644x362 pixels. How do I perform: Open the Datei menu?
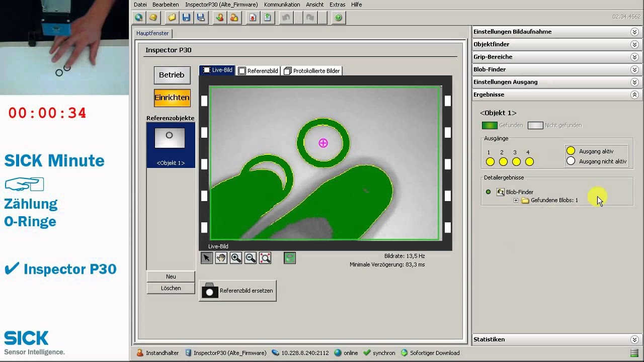tap(140, 5)
